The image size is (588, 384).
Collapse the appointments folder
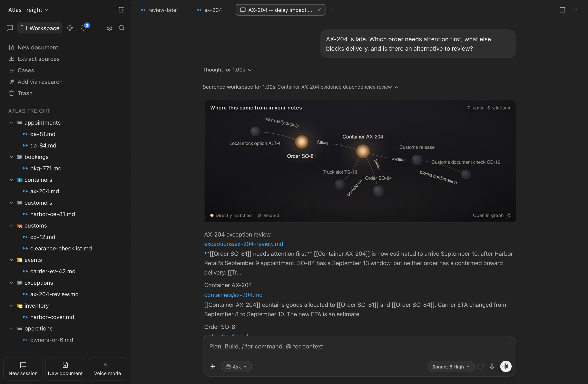(x=11, y=123)
